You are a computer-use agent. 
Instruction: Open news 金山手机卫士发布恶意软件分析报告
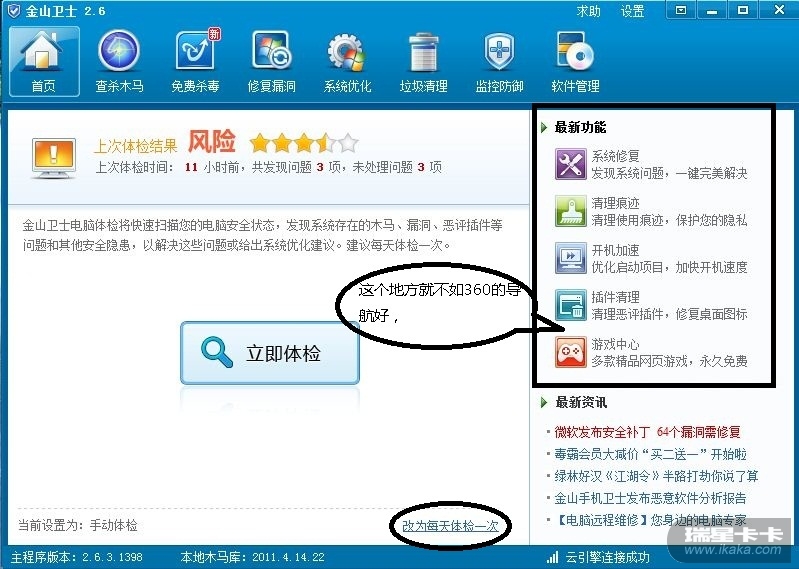[x=650, y=498]
